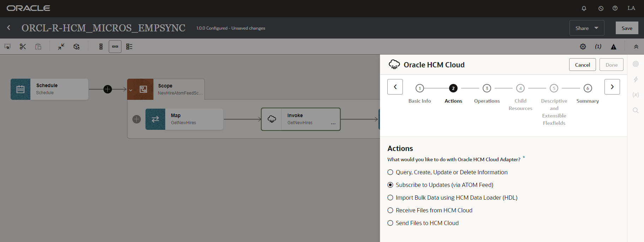Click the search magnifier in side rail
644x242 pixels.
[x=636, y=110]
